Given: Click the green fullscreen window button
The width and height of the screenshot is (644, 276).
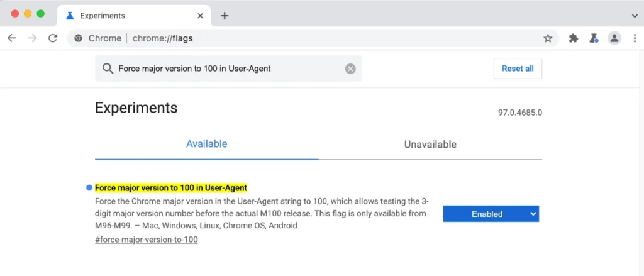Looking at the screenshot, I should 41,14.
